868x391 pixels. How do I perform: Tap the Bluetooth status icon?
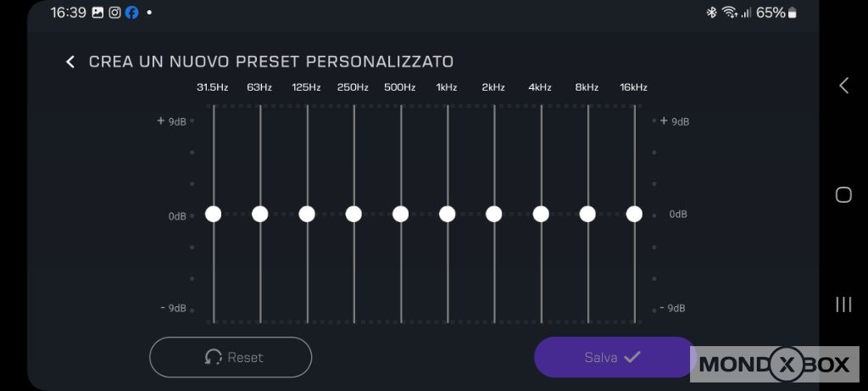(x=711, y=13)
